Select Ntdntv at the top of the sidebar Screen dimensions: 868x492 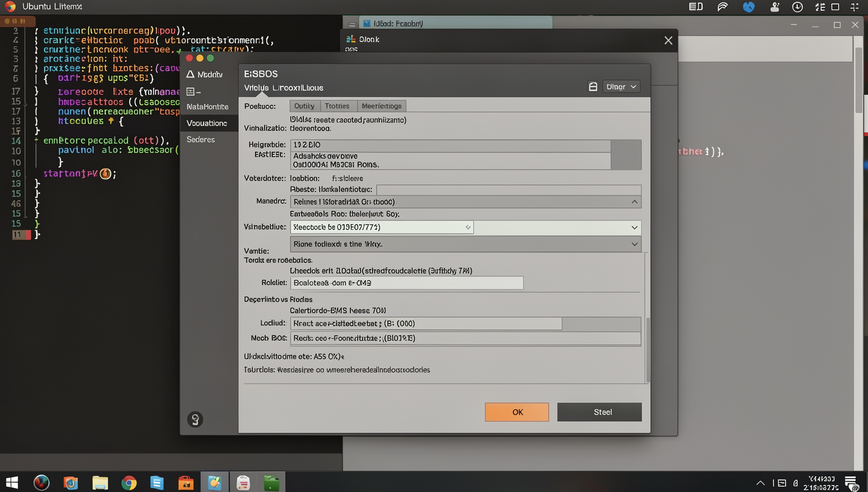205,74
